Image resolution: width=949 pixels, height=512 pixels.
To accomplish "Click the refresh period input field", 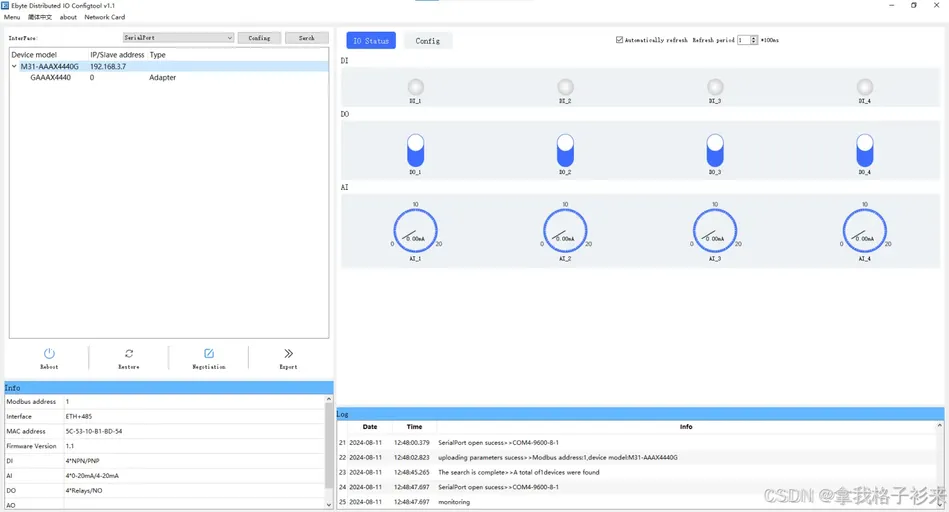I will [x=743, y=40].
